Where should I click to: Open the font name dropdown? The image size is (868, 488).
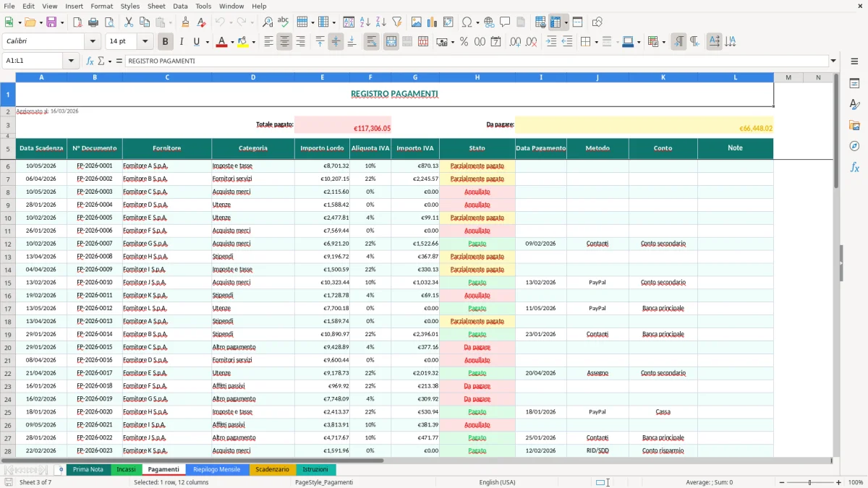[x=93, y=42]
